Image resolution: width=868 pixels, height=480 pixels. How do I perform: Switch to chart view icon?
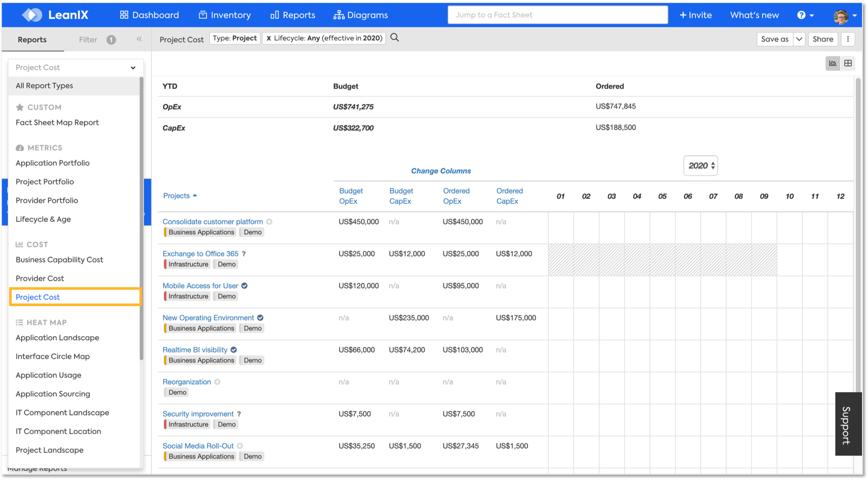(x=833, y=63)
